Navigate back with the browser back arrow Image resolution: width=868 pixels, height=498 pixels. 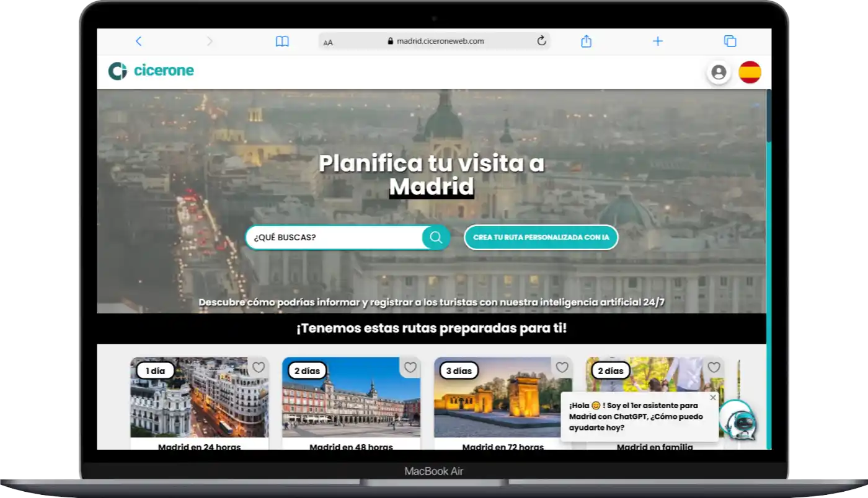[x=138, y=41]
